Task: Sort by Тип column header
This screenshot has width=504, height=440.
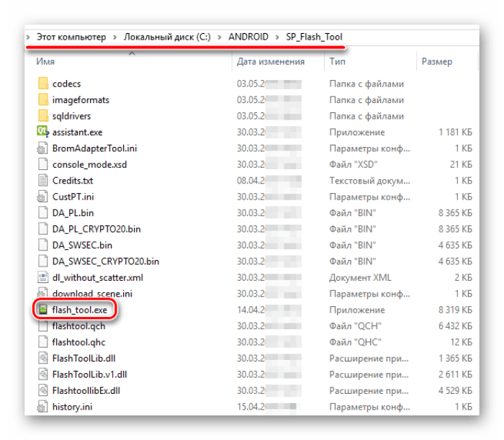Action: click(337, 61)
